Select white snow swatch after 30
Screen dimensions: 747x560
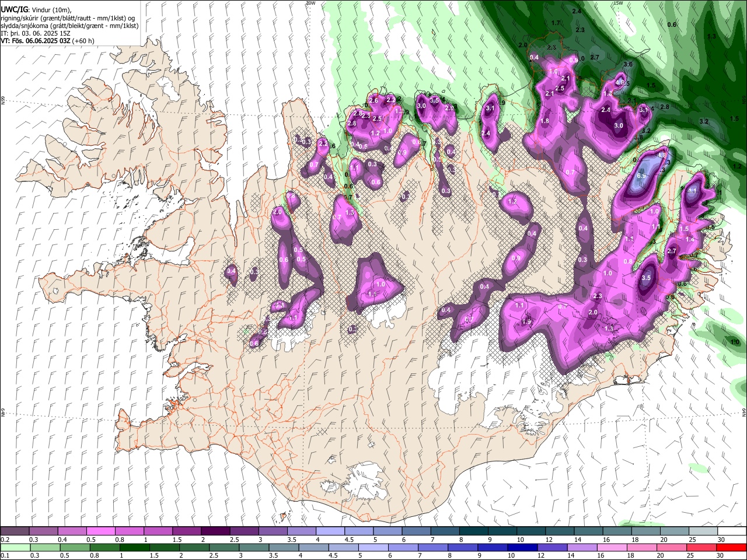(732, 531)
